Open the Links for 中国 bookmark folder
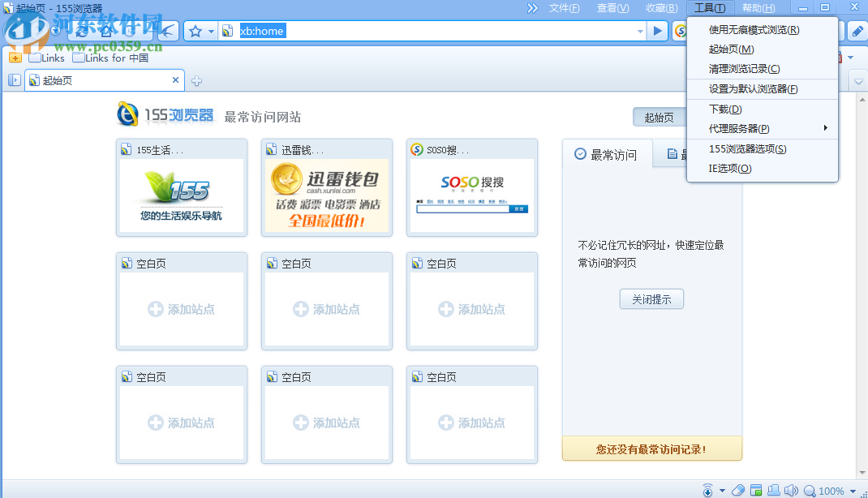The height and width of the screenshot is (498, 868). tap(110, 58)
